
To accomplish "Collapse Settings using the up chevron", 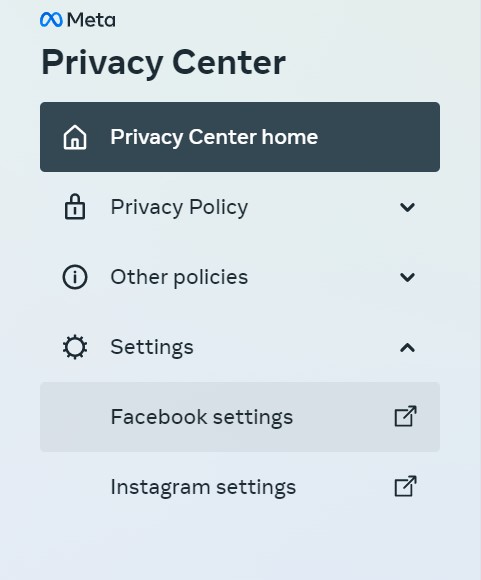I will 407,347.
